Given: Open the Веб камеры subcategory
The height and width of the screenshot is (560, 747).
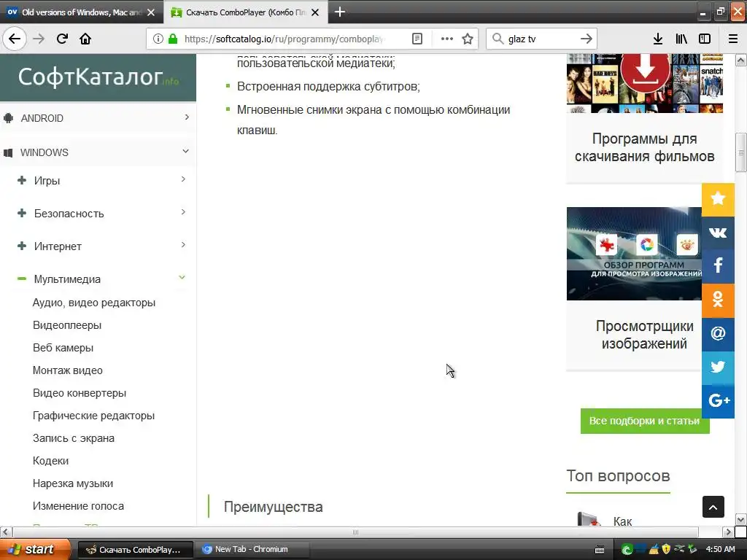Looking at the screenshot, I should (63, 348).
